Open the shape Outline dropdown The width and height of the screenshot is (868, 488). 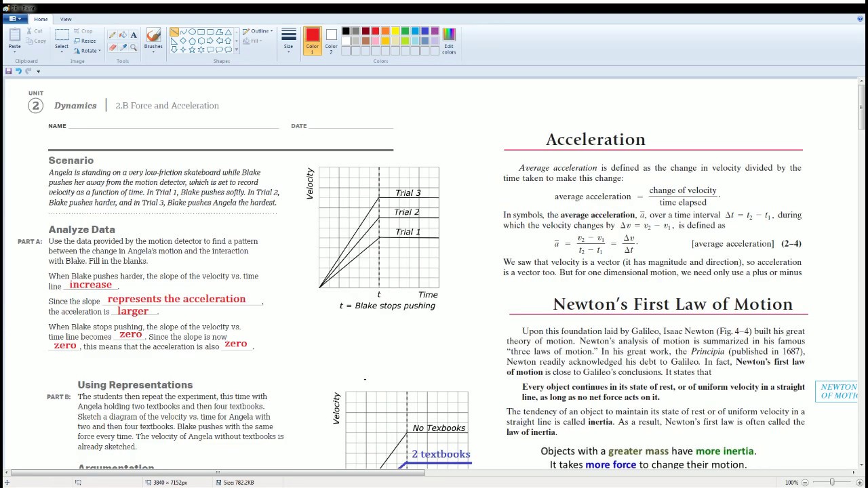coord(258,31)
